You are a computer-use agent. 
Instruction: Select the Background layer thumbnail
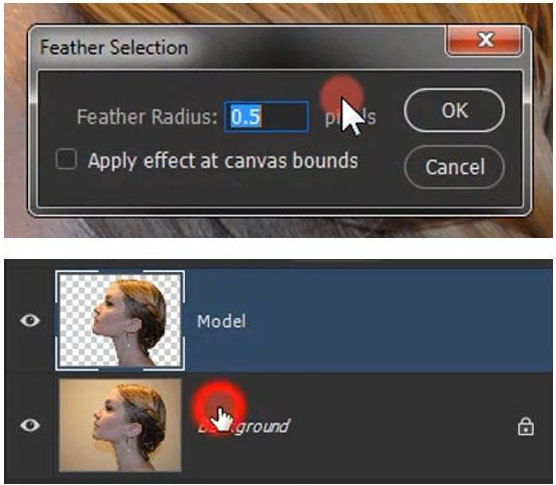click(x=120, y=425)
